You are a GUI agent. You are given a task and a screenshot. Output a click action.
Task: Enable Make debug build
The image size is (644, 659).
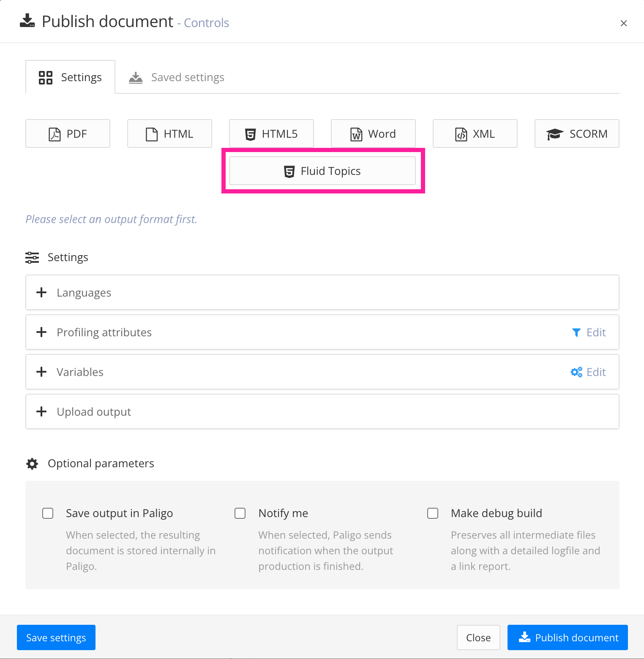click(433, 513)
